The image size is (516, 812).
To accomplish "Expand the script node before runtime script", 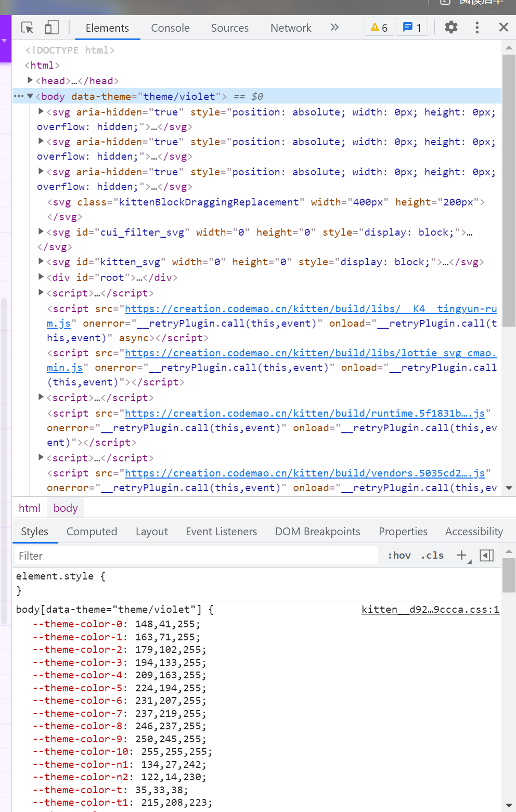I will pos(41,397).
